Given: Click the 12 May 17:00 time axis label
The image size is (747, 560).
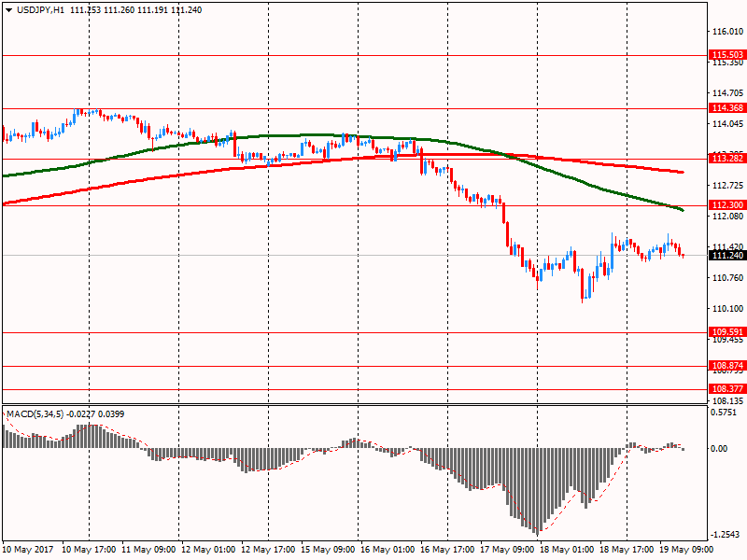Looking at the screenshot, I should (268, 550).
